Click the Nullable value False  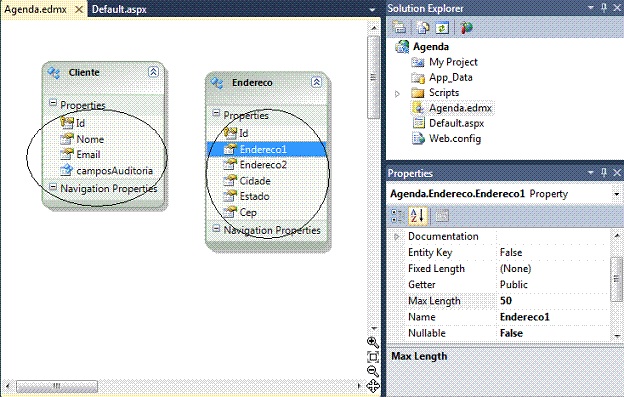(511, 333)
